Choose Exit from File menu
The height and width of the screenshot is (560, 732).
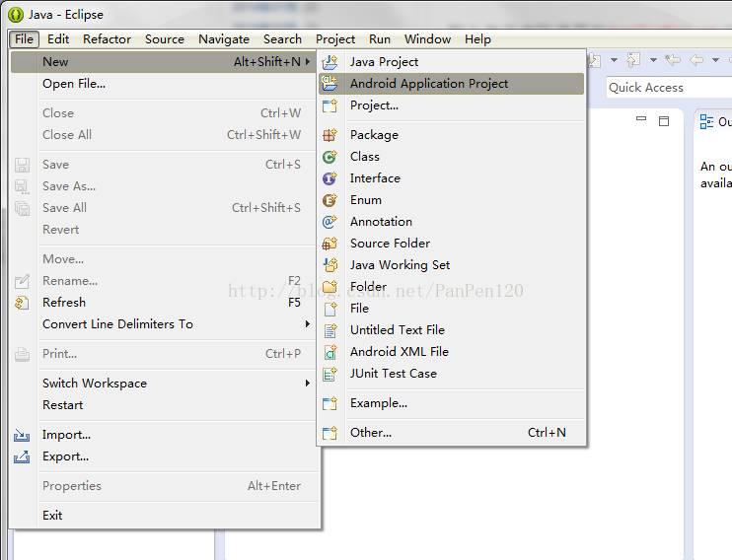[164, 516]
